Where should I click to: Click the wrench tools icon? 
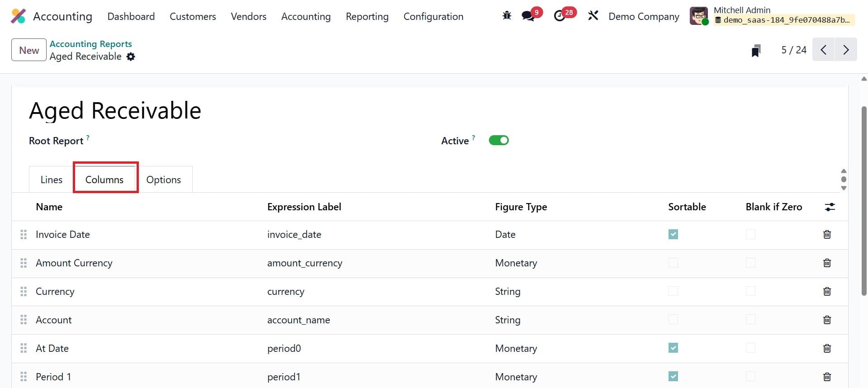pyautogui.click(x=593, y=16)
